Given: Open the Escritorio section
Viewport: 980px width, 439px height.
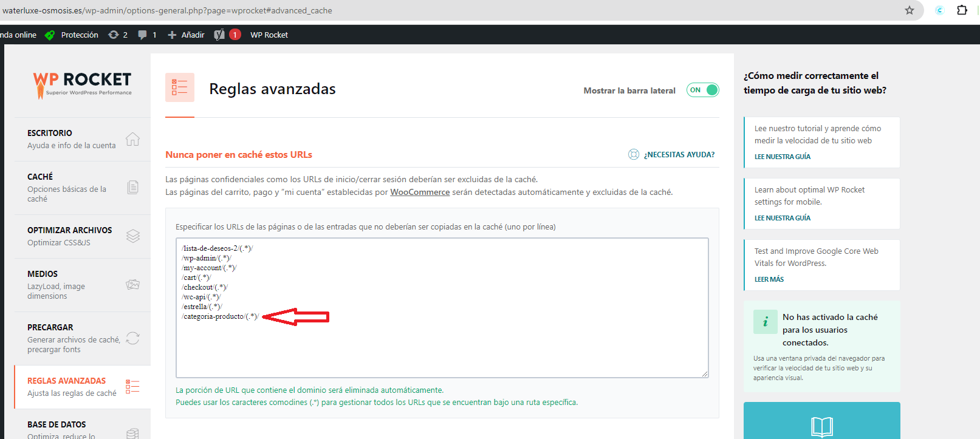Looking at the screenshot, I should (83, 139).
